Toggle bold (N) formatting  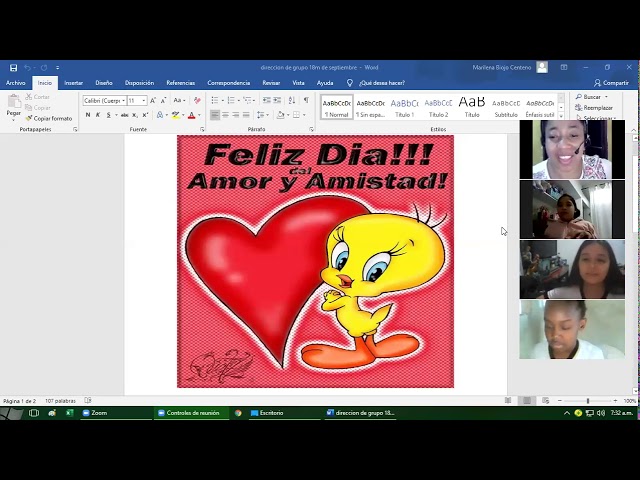pos(88,115)
